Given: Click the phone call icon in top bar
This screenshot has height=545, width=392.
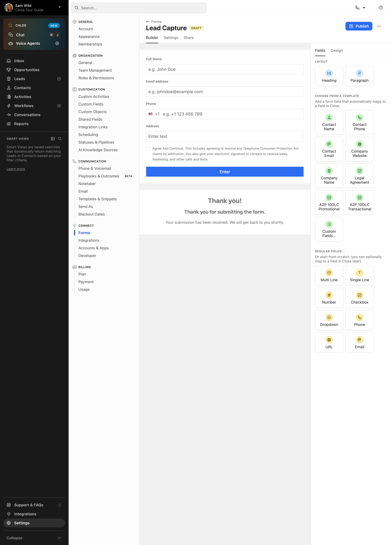Looking at the screenshot, I should (x=357, y=8).
